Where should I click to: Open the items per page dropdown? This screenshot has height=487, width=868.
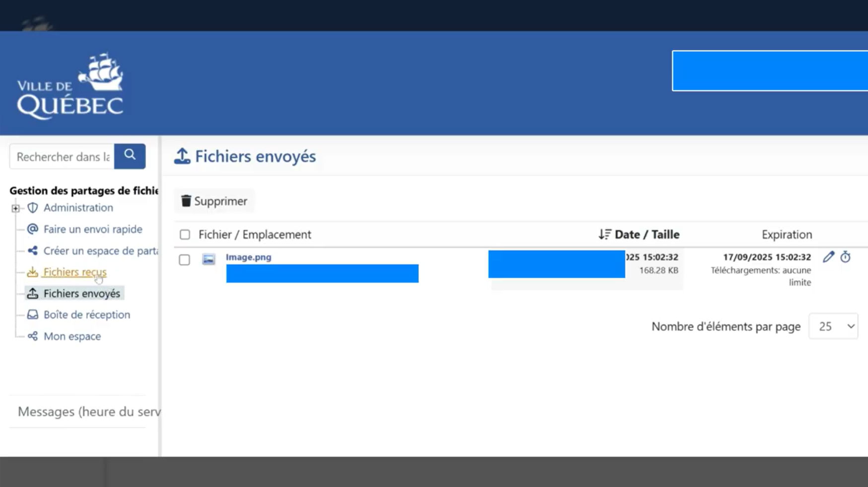coord(833,326)
